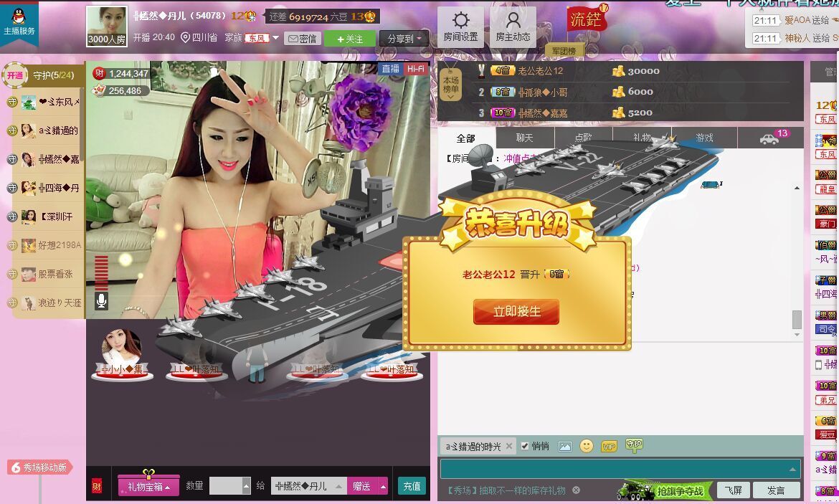This screenshot has height=504, width=839.
Task: Open the 军团榜 legion ranking tab
Action: click(x=564, y=51)
